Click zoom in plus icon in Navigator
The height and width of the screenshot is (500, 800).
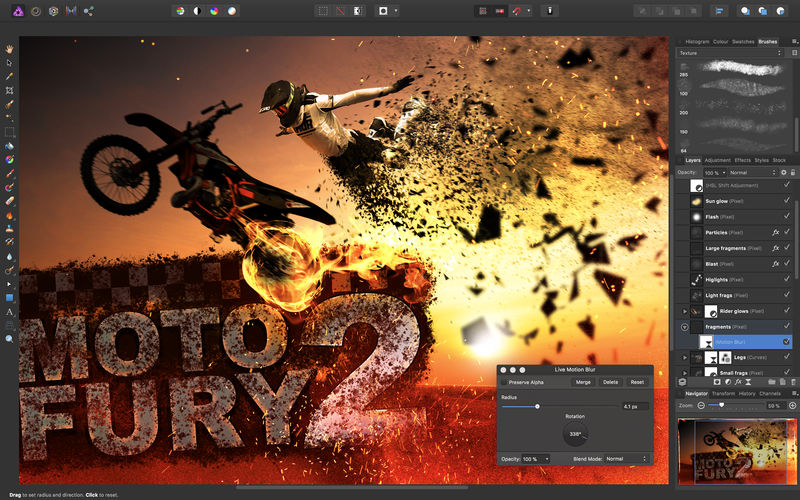point(792,406)
